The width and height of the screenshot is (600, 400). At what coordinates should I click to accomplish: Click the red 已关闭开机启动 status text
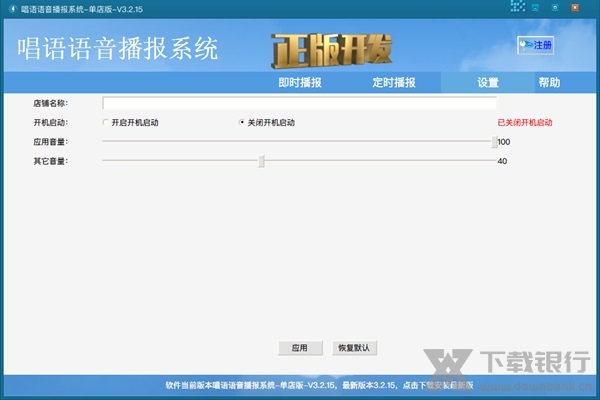[525, 122]
